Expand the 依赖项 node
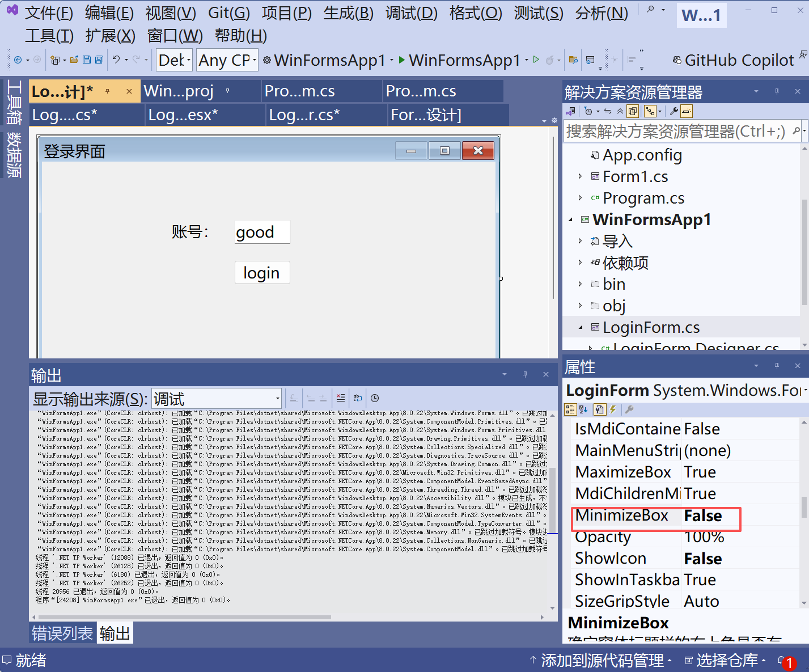This screenshot has height=672, width=809. (x=581, y=263)
